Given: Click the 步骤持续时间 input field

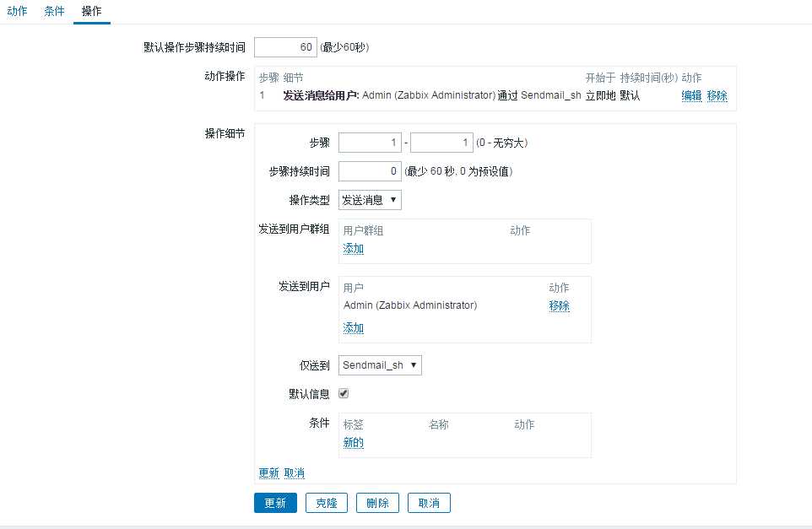Looking at the screenshot, I should click(369, 171).
